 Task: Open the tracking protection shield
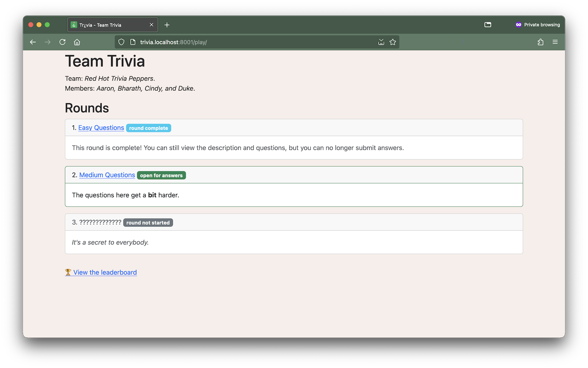(x=121, y=42)
